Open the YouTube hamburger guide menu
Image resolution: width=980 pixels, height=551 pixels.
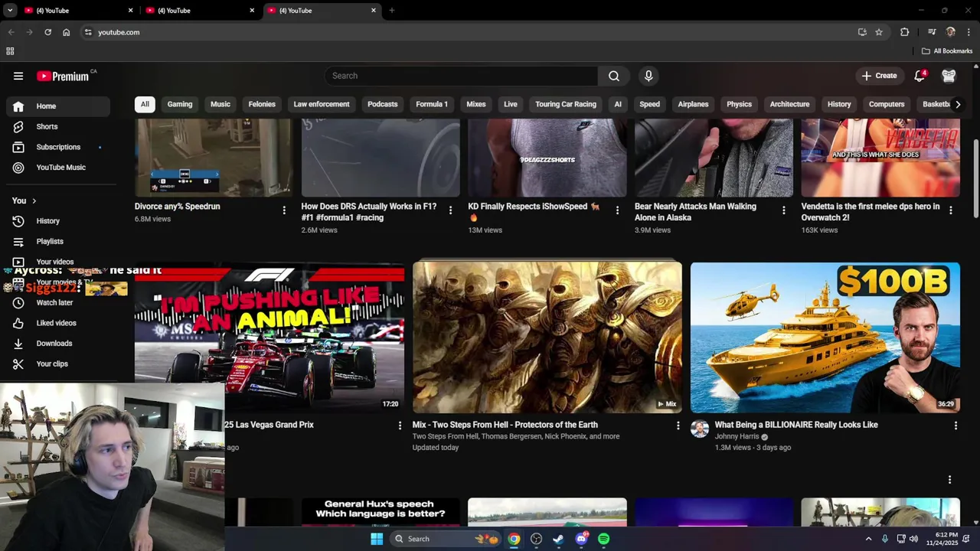tap(18, 76)
